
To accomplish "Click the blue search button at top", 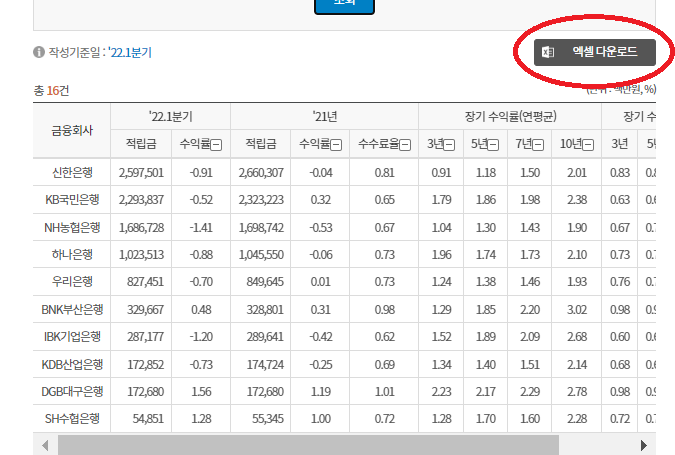I will 344,6.
